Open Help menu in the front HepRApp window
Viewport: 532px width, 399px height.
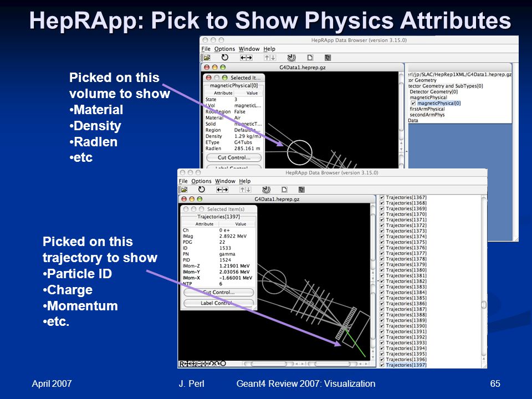click(x=244, y=181)
